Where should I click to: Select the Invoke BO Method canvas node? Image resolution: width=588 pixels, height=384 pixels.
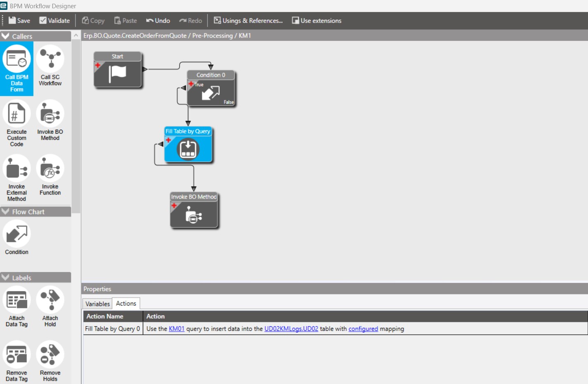click(194, 210)
